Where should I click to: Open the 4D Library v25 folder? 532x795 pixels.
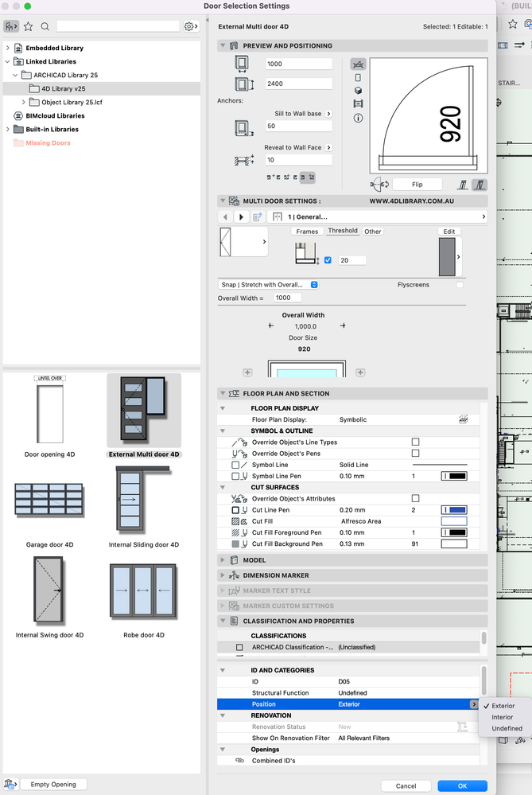coord(64,88)
